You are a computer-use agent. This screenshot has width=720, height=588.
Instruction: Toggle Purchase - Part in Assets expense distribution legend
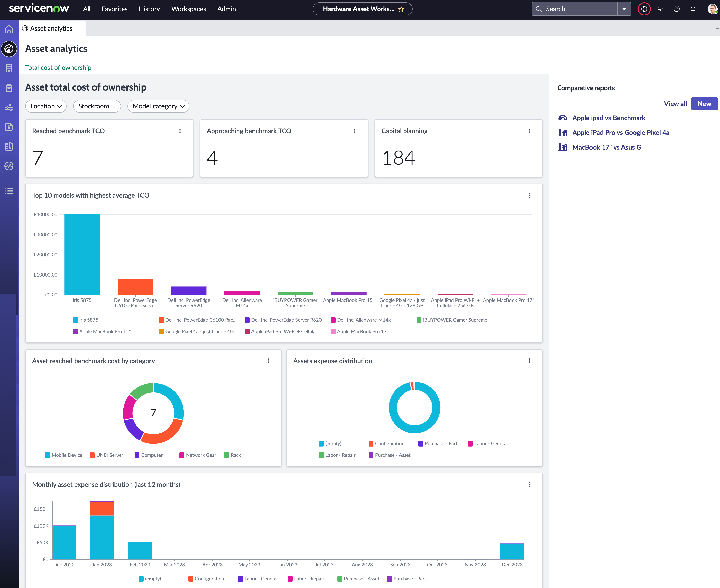(x=438, y=444)
